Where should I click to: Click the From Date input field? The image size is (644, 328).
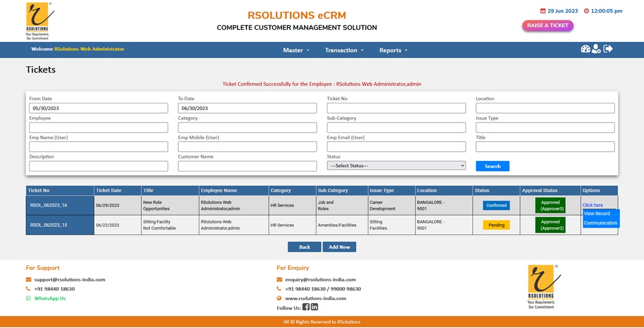(x=98, y=108)
